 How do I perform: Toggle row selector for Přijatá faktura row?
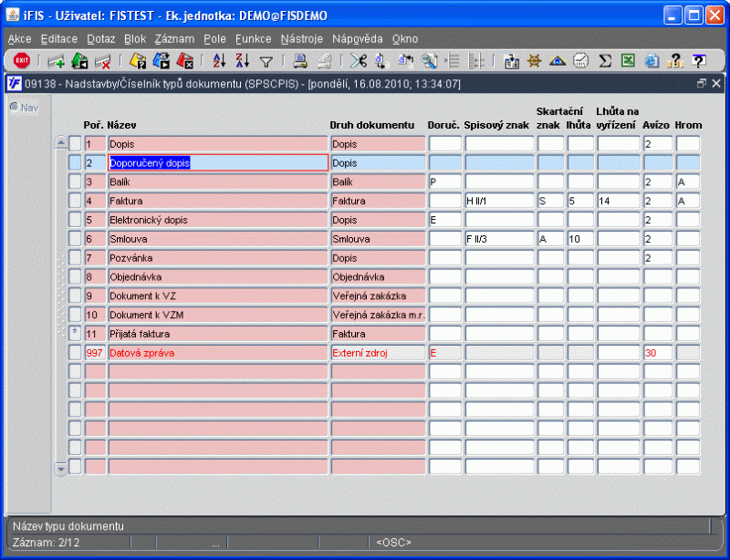tap(75, 333)
